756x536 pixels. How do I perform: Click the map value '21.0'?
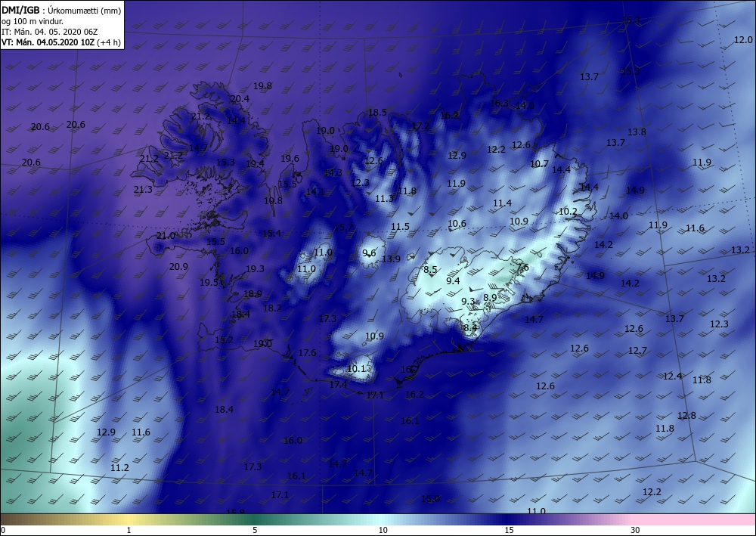coord(166,236)
